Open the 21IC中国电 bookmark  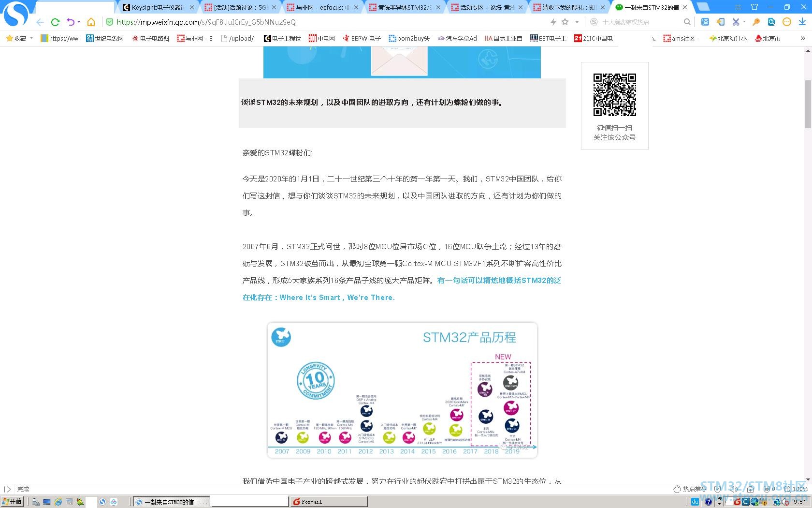click(x=594, y=38)
